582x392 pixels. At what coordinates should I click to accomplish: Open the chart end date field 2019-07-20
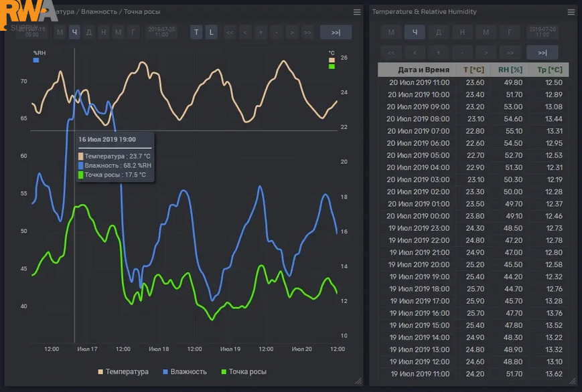click(161, 32)
